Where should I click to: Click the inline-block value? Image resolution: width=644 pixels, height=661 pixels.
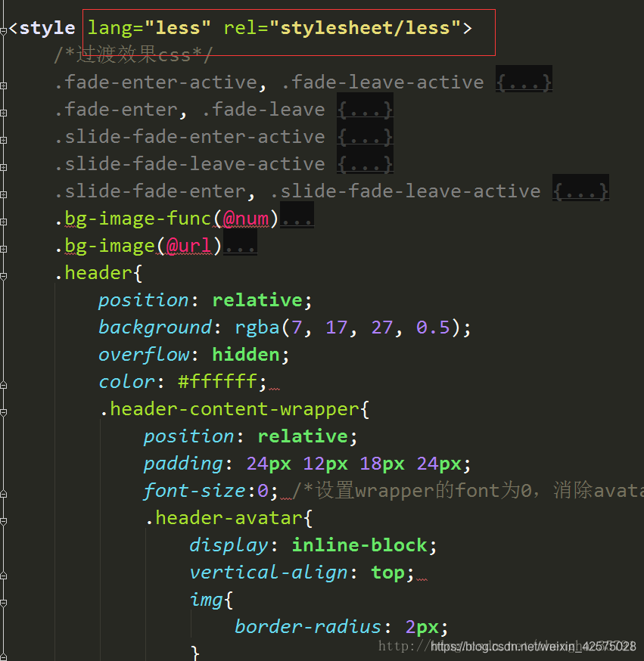(x=359, y=545)
